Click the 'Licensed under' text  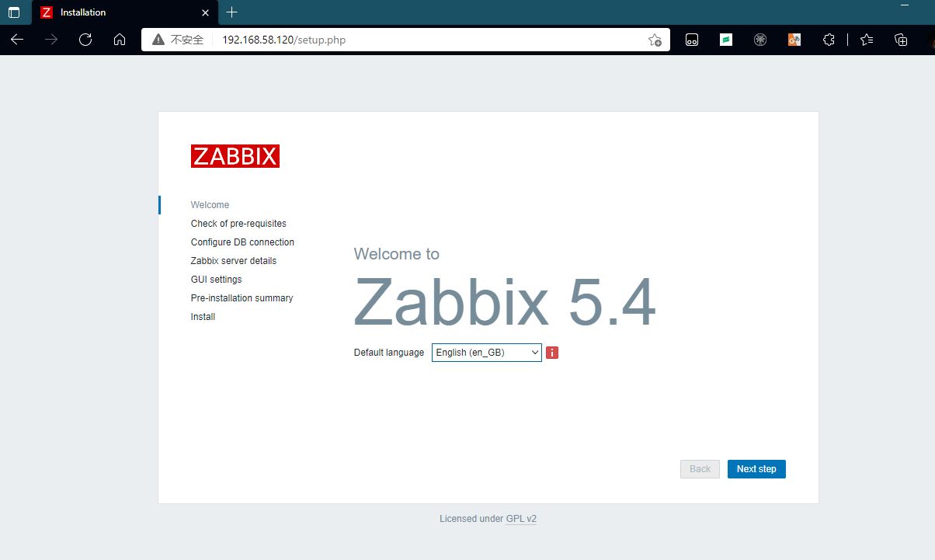[x=471, y=519]
